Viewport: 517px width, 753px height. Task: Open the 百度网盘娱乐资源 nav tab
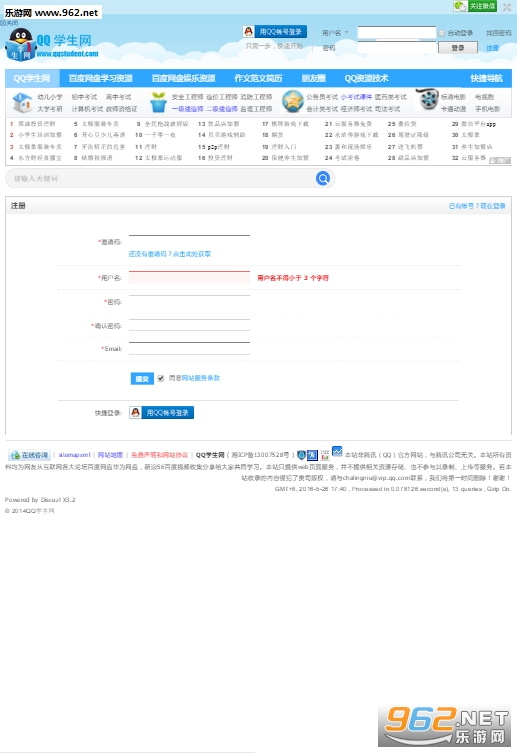click(183, 78)
